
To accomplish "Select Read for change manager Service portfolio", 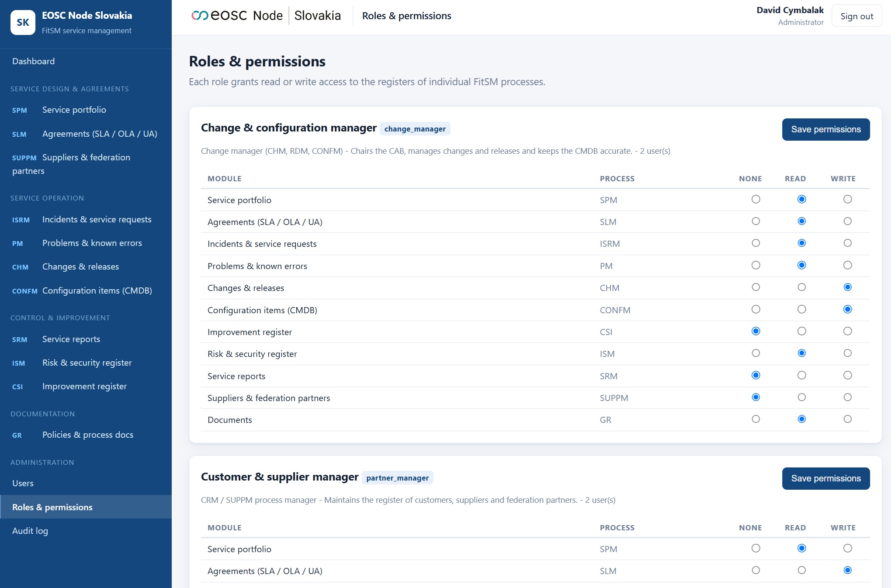I will (801, 199).
